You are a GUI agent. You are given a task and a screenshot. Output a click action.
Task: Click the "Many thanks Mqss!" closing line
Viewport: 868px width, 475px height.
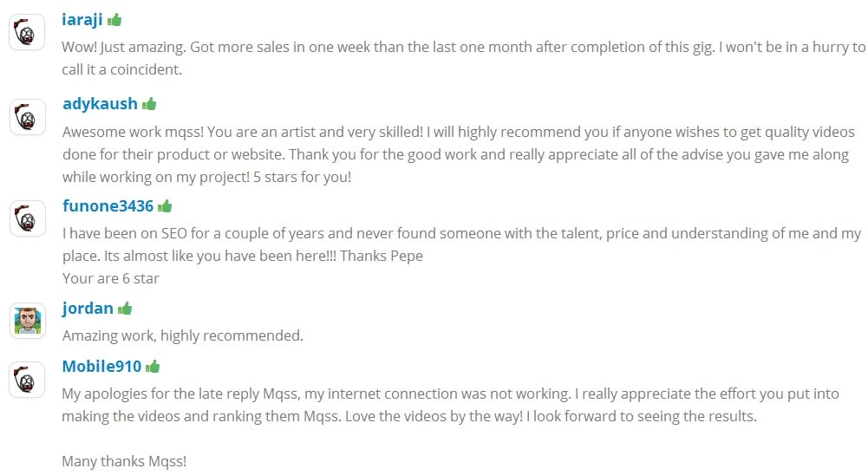[x=124, y=461]
